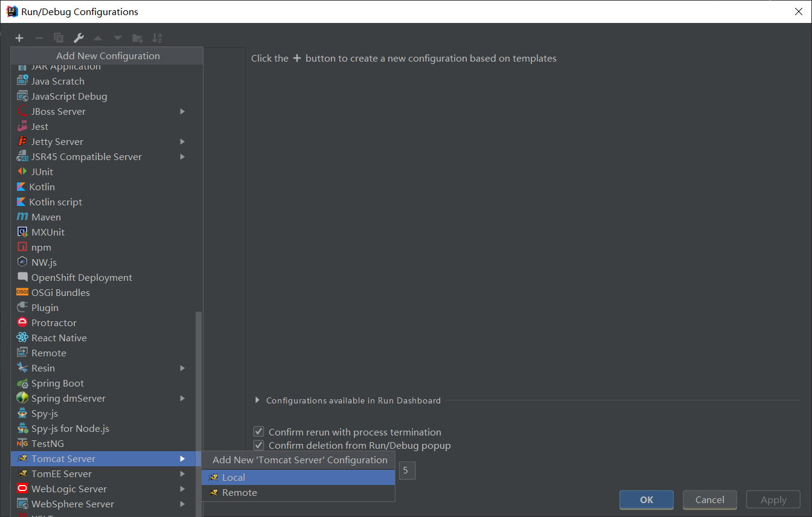Viewport: 812px width, 517px height.
Task: Select the Remote configuration type
Action: coord(103,353)
